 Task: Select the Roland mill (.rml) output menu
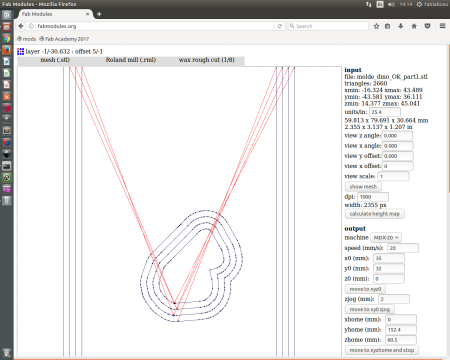coord(131,60)
